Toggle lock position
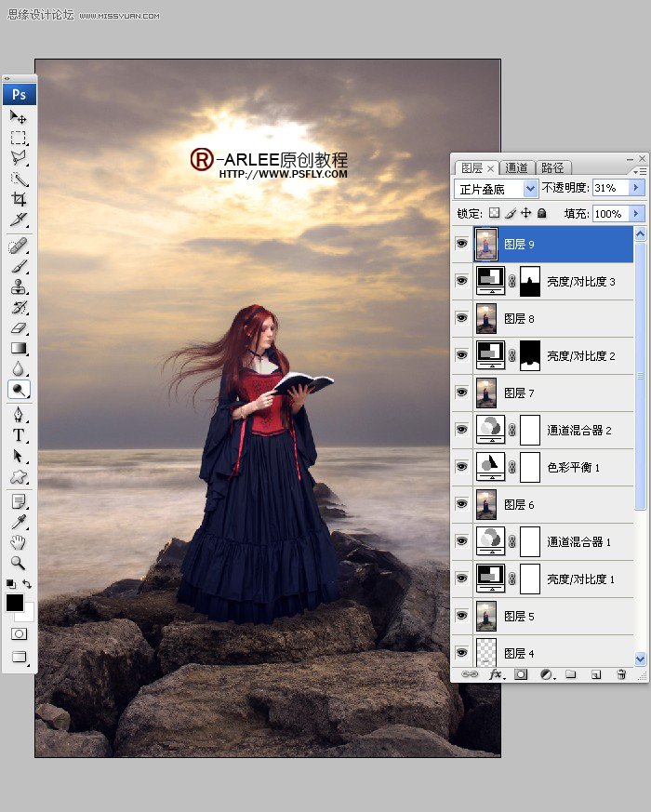 pyautogui.click(x=525, y=213)
